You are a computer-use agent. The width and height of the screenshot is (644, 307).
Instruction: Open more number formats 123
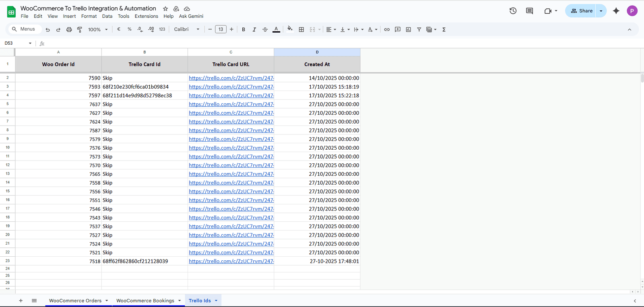point(162,29)
